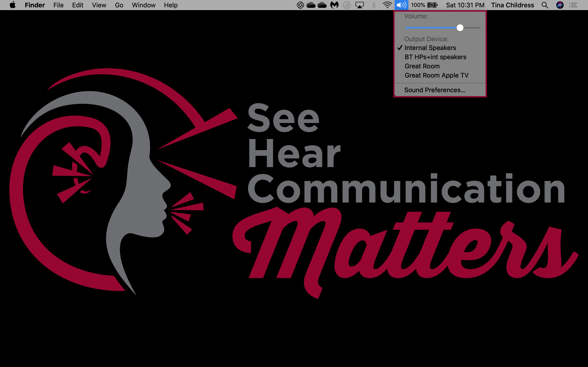The width and height of the screenshot is (588, 367).
Task: Open the Finder Go menu
Action: (119, 5)
